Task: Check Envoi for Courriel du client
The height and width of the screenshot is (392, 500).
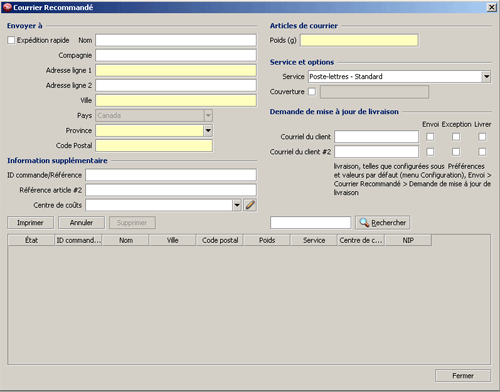Action: pyautogui.click(x=430, y=137)
